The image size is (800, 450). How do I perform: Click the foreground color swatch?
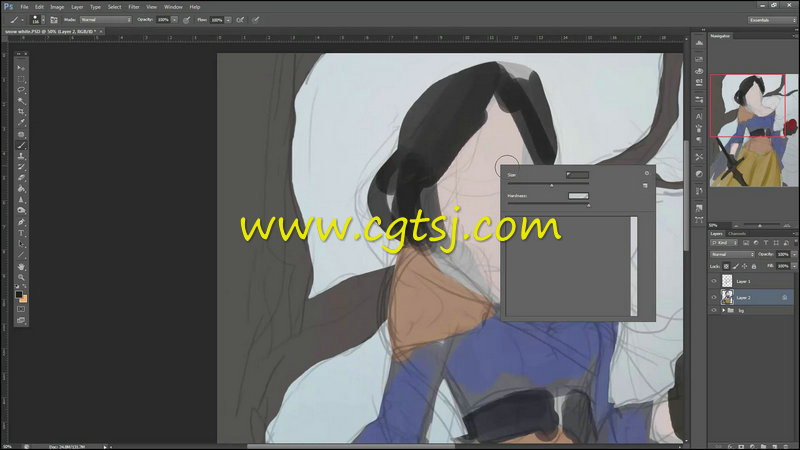point(19,294)
